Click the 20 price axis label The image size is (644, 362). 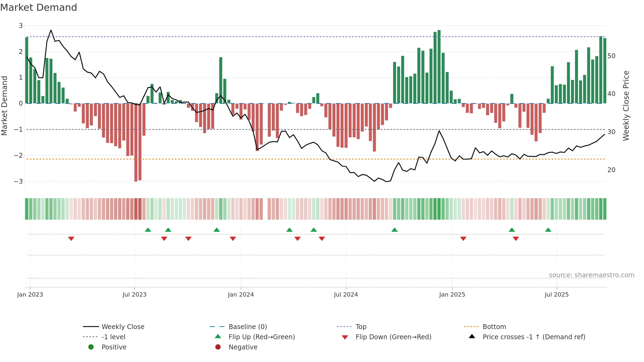pos(611,170)
